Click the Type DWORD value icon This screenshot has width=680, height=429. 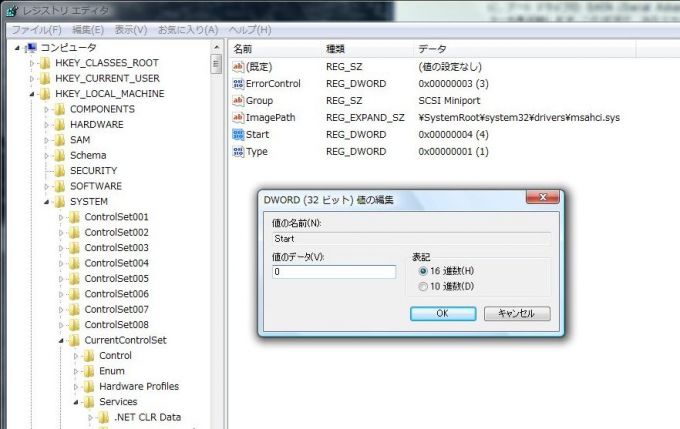(238, 151)
